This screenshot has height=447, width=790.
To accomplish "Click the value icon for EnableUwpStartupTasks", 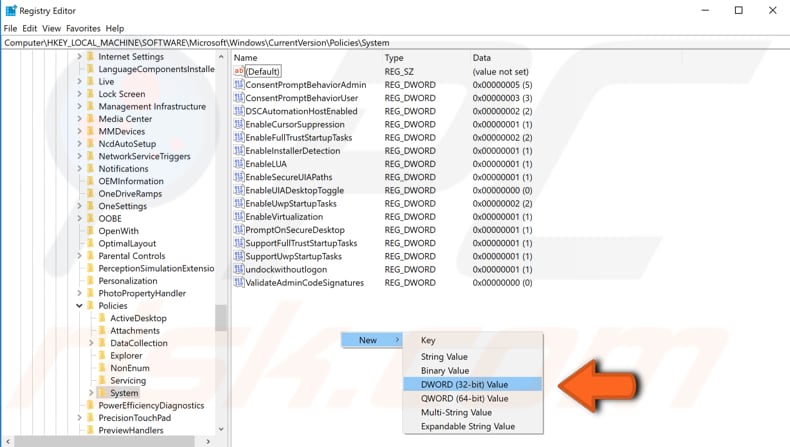I will pyautogui.click(x=239, y=203).
